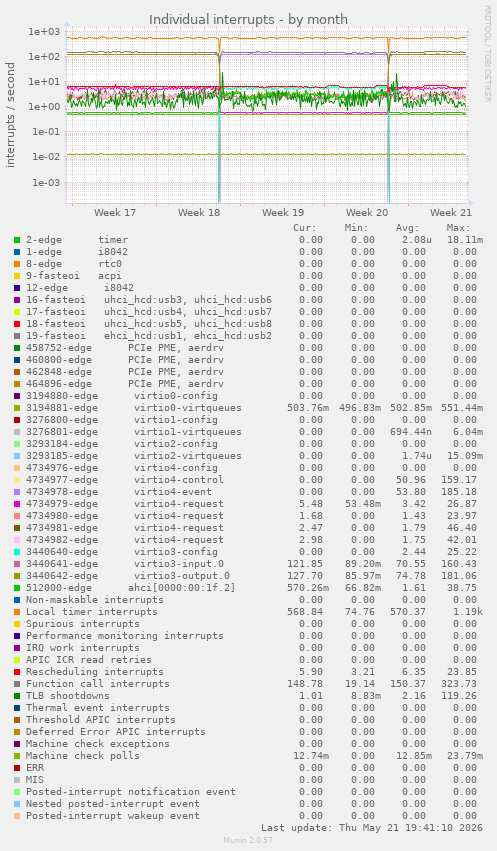Click the green swatch beside 2-edge timer

[17, 240]
